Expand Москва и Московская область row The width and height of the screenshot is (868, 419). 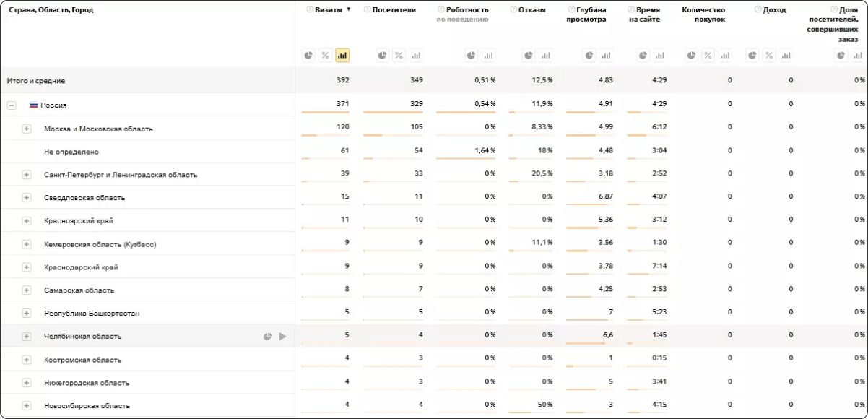(27, 129)
